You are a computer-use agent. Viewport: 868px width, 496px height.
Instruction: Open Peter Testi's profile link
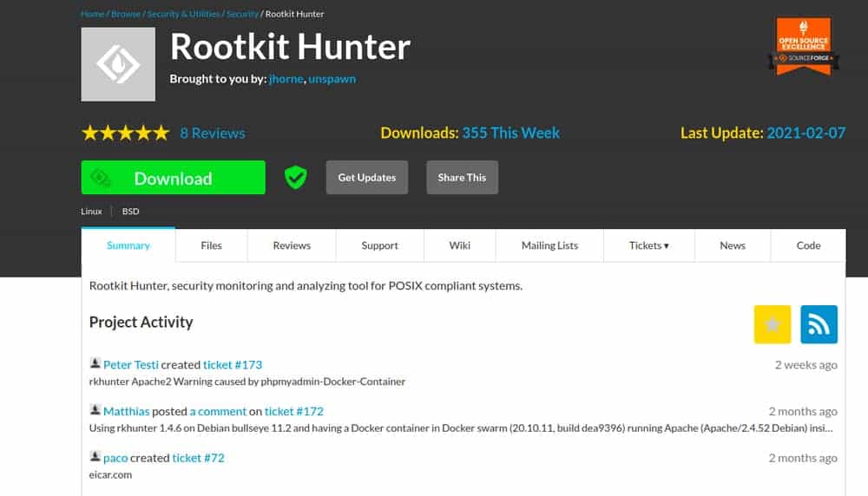[131, 365]
